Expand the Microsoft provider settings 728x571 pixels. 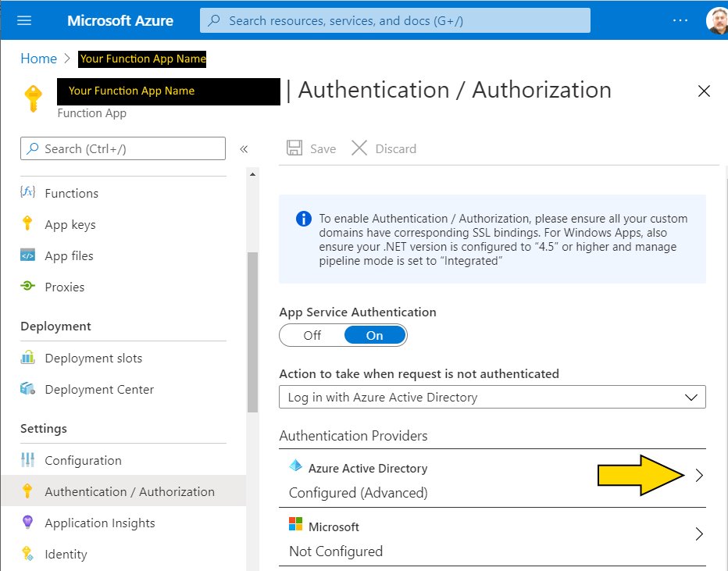coord(699,534)
